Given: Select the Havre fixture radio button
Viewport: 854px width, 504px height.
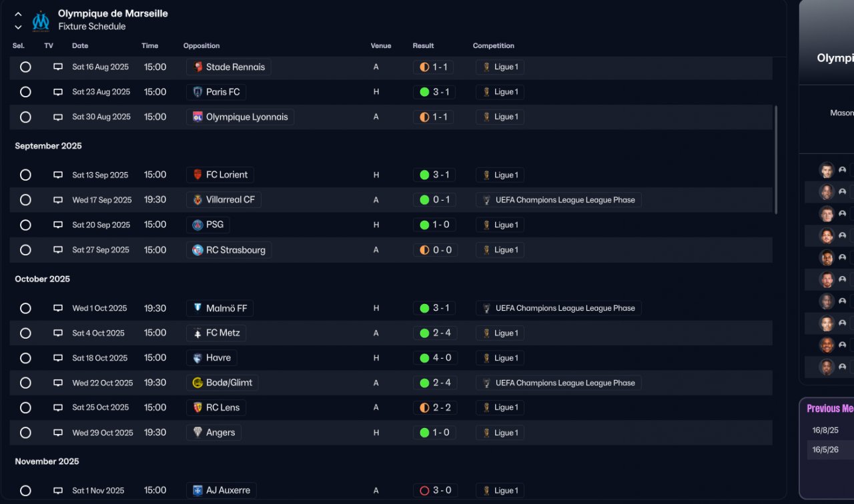Looking at the screenshot, I should [25, 358].
